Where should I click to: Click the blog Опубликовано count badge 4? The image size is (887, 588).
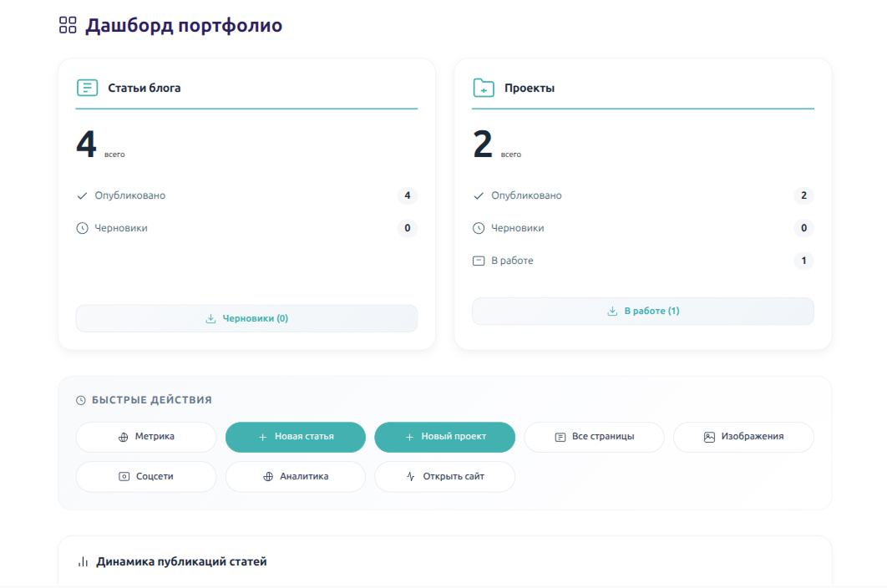[x=408, y=195]
